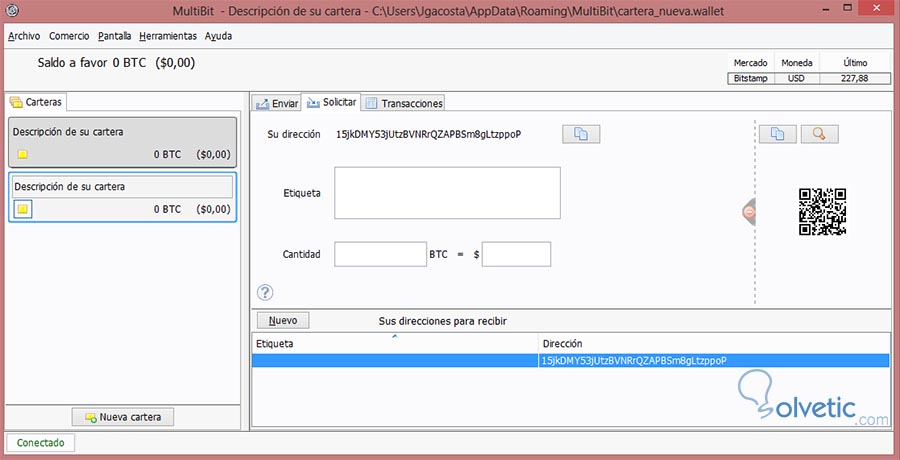This screenshot has width=900, height=460.
Task: Open the Herramientas menu
Action: coord(168,36)
